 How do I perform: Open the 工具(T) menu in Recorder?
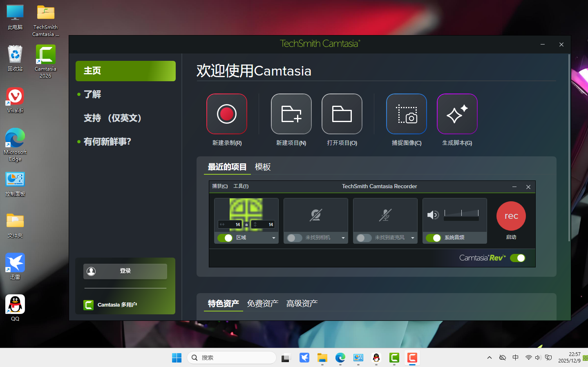[241, 186]
